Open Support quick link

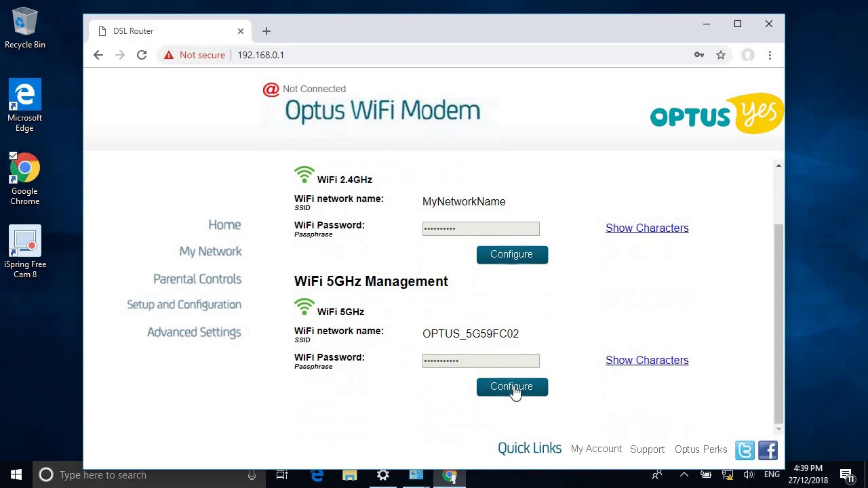pyautogui.click(x=647, y=449)
